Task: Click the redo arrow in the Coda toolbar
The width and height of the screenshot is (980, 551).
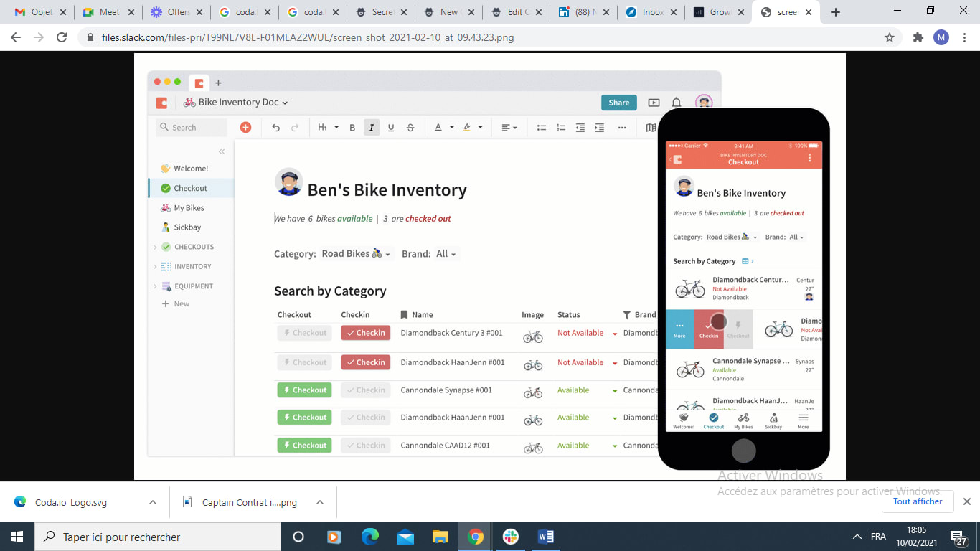Action: 295,128
